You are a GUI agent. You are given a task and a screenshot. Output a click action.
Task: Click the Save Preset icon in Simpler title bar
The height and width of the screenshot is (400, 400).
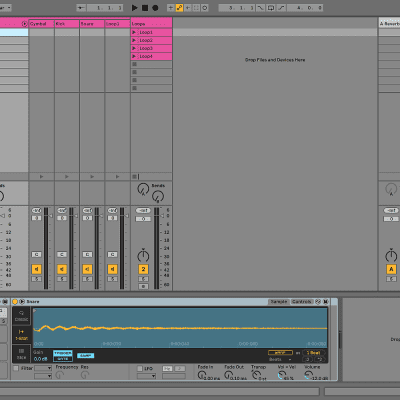pyautogui.click(x=326, y=302)
